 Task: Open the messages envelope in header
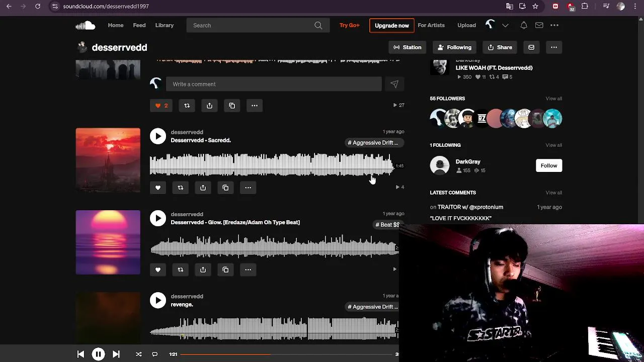pos(539,25)
